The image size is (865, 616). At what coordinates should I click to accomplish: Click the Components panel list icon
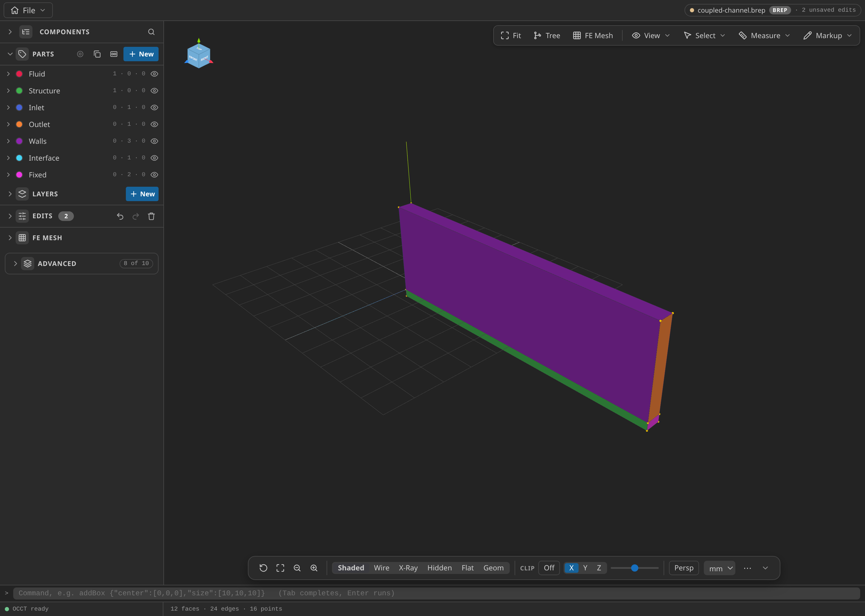26,32
